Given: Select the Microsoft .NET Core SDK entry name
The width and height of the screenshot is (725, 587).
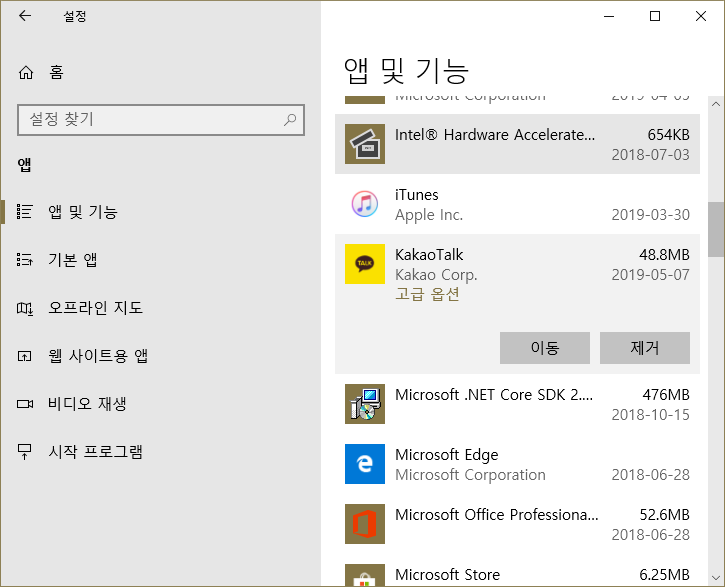Looking at the screenshot, I should pyautogui.click(x=494, y=395).
